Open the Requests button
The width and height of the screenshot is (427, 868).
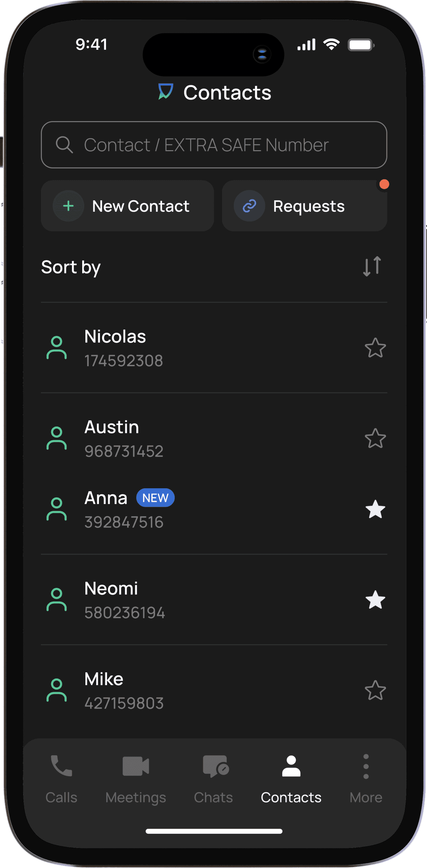coord(305,206)
